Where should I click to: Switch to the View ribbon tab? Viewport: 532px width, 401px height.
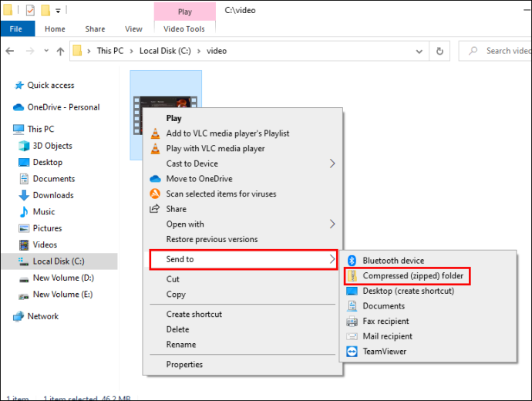tap(133, 29)
